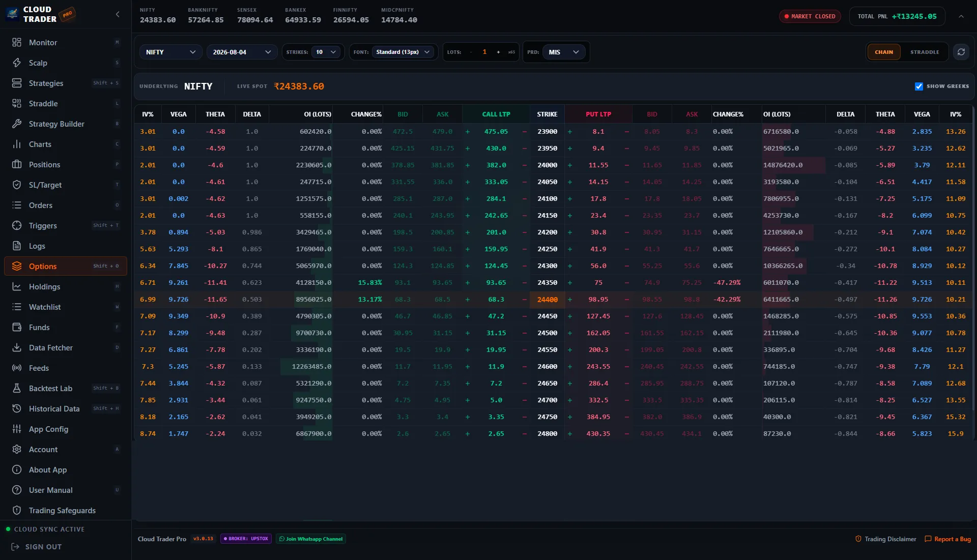Click the live spot price ₹24383.60

[x=299, y=86]
